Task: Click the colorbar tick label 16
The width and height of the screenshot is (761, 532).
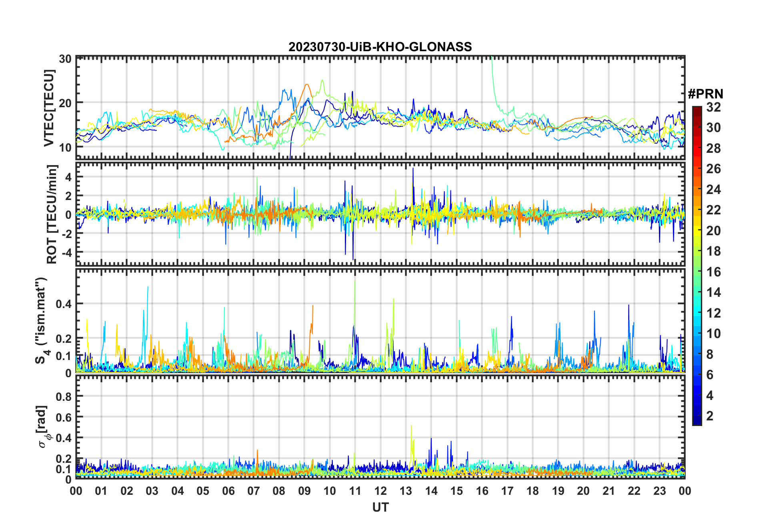Action: tap(713, 272)
